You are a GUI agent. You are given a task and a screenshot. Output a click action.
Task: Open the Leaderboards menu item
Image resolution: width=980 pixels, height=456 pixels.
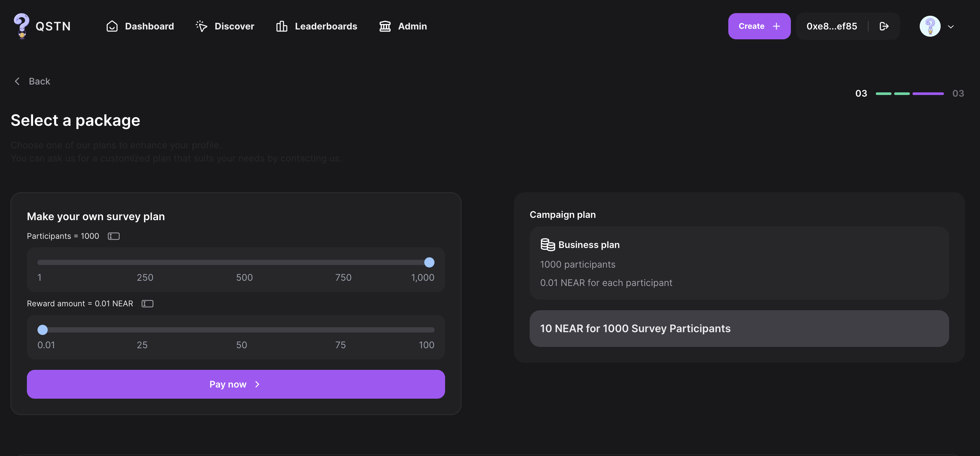(x=326, y=26)
